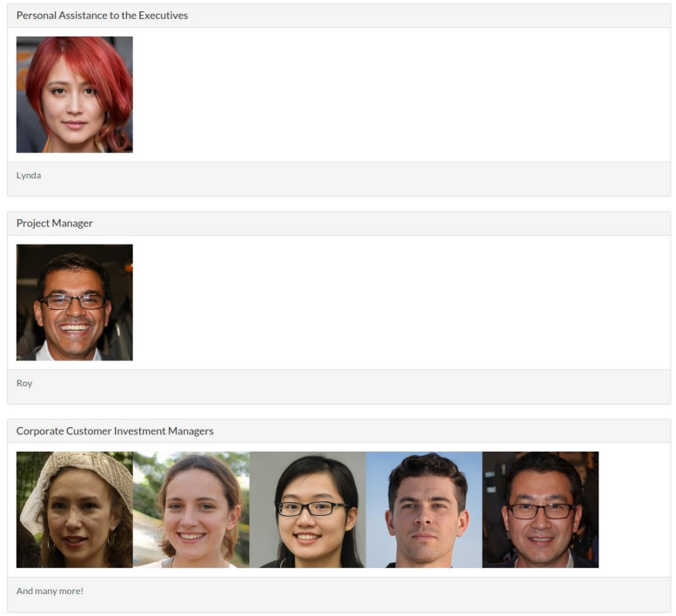Click the red-haired woman's photo above Lynda

coord(74,94)
